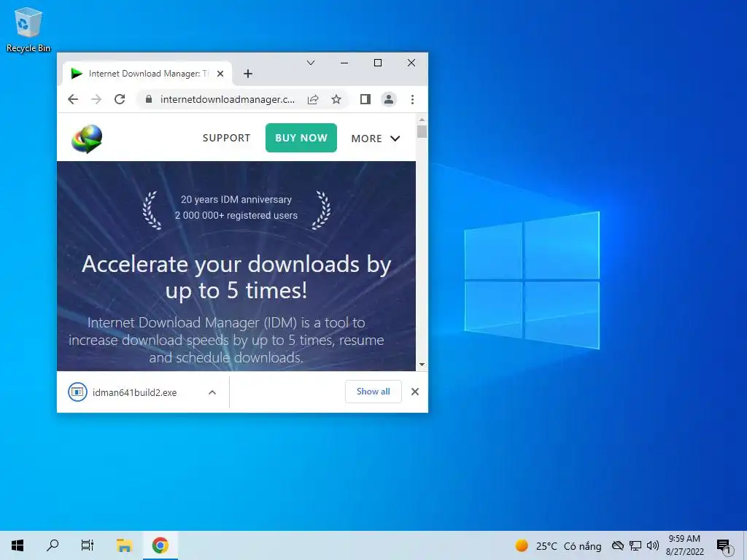The height and width of the screenshot is (560, 747).
Task: Click Show all downloads
Action: point(373,392)
